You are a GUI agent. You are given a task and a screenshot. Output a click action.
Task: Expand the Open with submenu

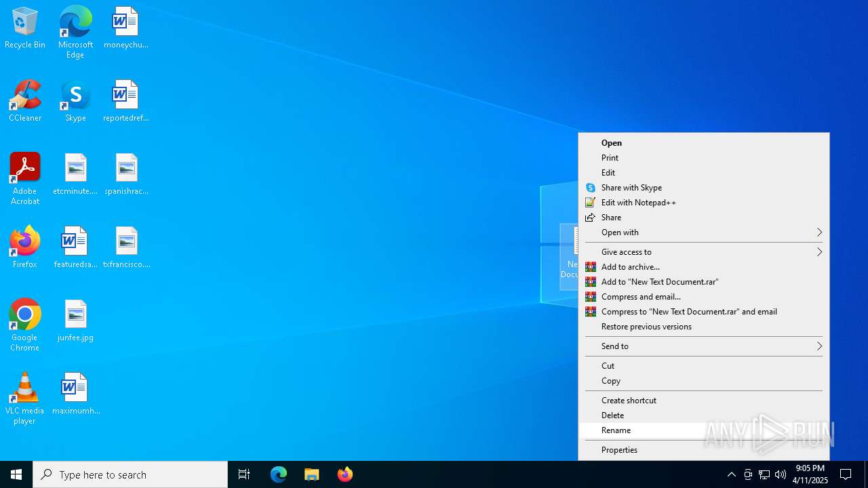pyautogui.click(x=704, y=232)
